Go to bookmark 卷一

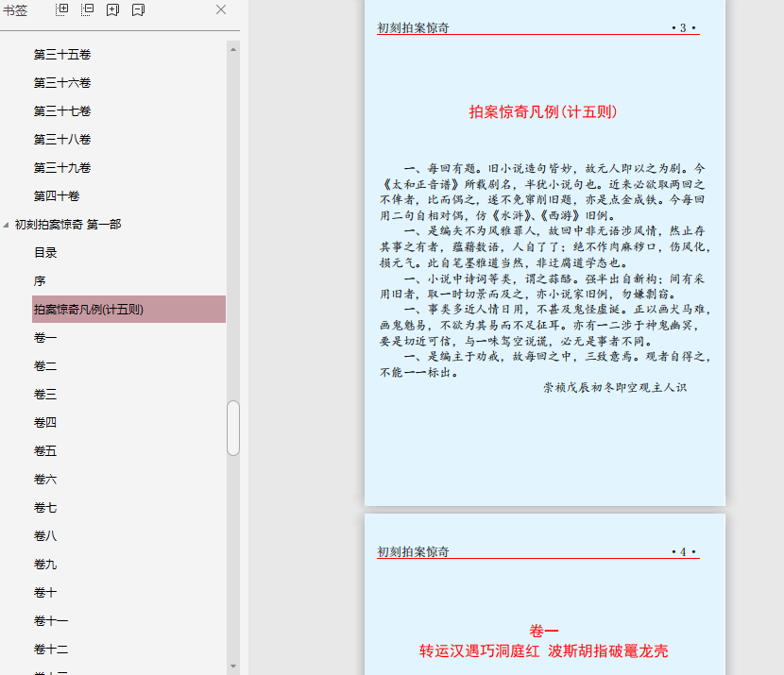pyautogui.click(x=45, y=338)
